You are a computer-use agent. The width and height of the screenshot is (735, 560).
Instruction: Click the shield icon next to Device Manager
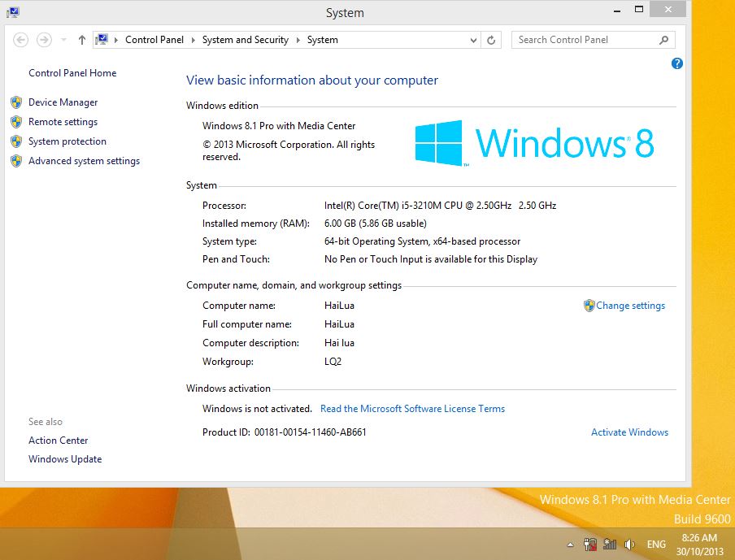[x=16, y=102]
